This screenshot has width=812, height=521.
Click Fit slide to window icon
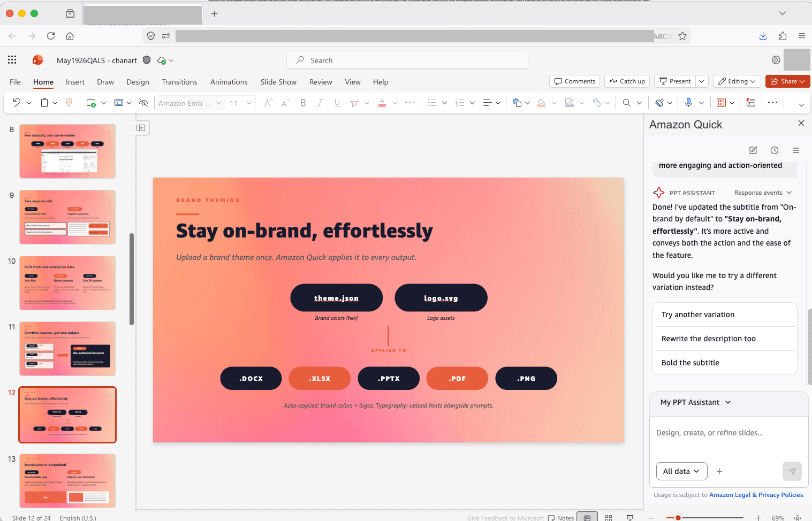pos(798,518)
